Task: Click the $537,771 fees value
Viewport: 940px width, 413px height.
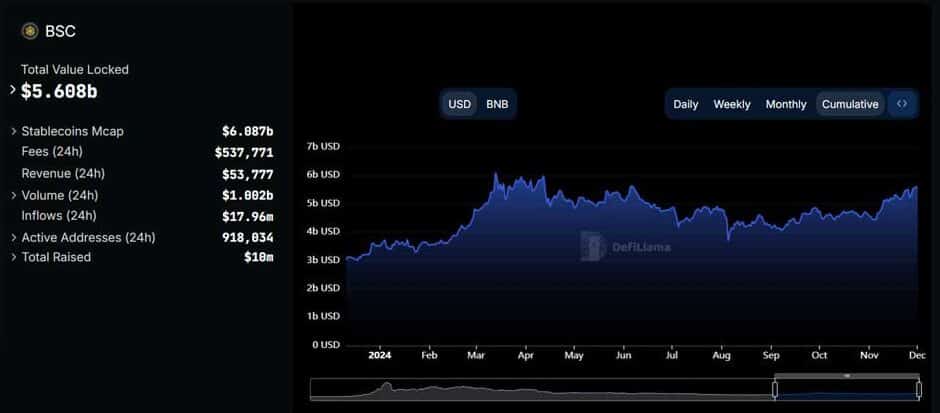Action: tap(244, 153)
